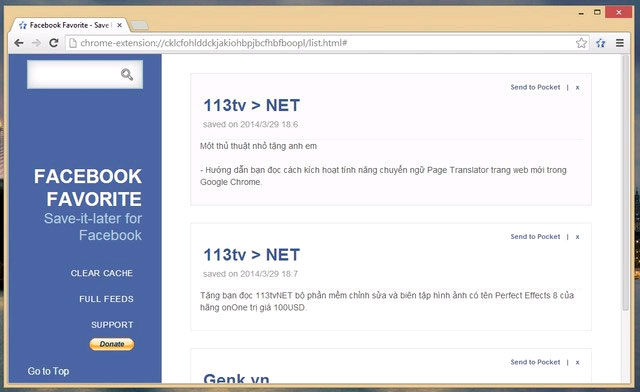Image resolution: width=640 pixels, height=392 pixels.
Task: Click 'Một thủ thuật nhỏ tặng anh em' text
Action: click(x=258, y=146)
